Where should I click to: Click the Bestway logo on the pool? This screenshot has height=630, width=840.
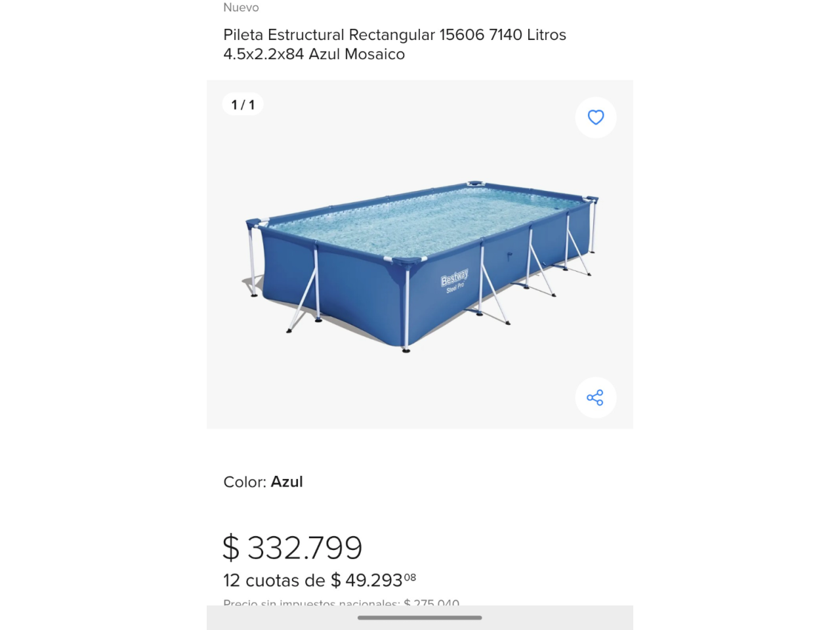454,279
